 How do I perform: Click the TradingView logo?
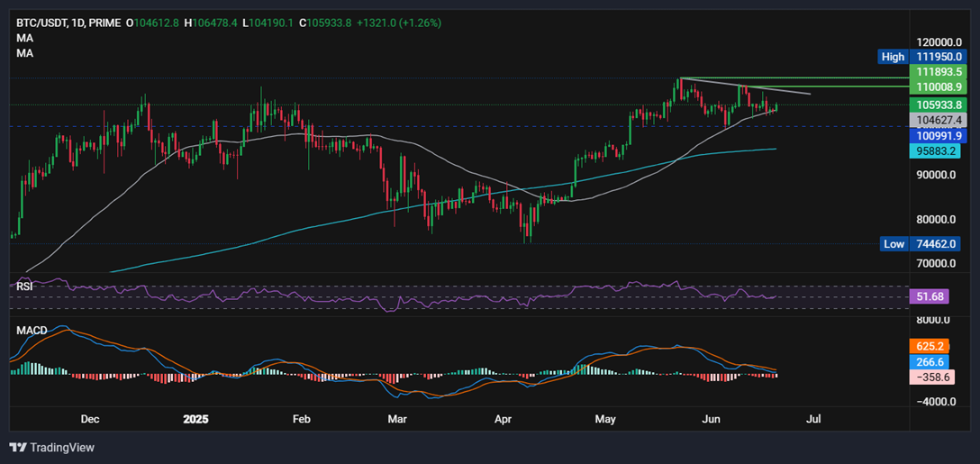point(51,447)
